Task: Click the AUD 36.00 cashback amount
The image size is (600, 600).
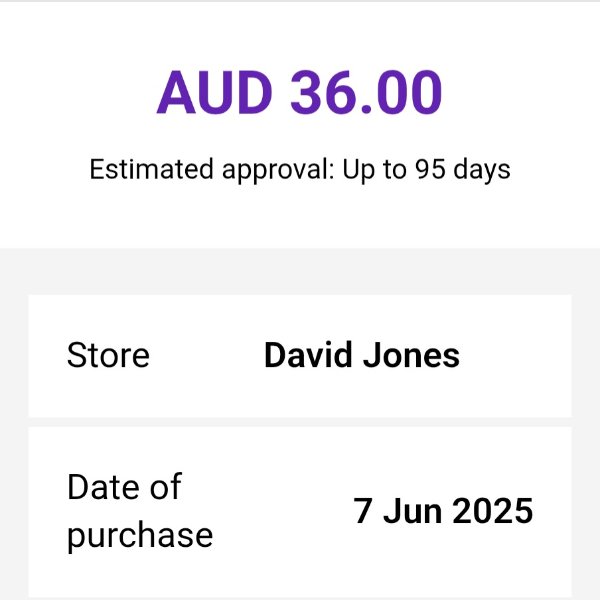Action: (x=299, y=94)
